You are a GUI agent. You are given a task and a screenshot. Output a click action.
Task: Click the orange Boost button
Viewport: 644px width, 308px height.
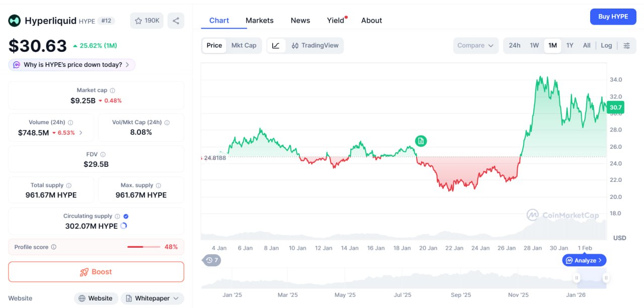(96, 272)
